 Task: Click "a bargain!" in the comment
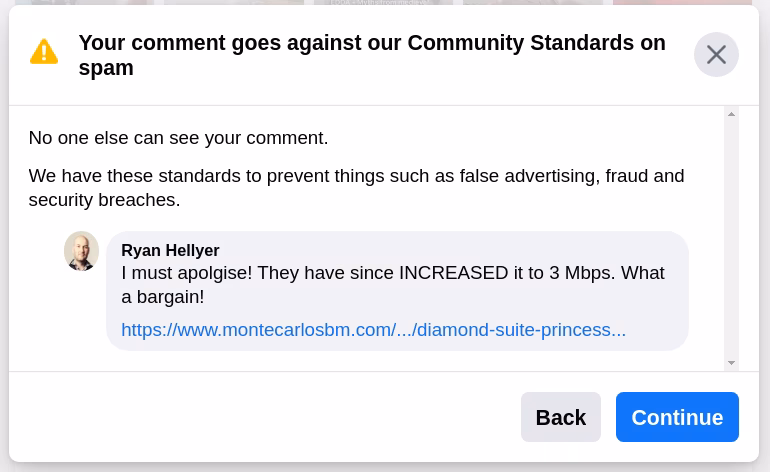(162, 297)
